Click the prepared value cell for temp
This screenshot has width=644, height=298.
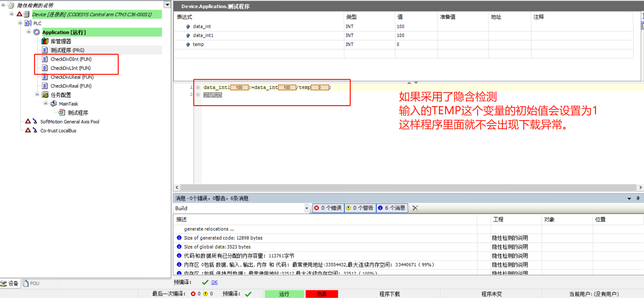[463, 45]
